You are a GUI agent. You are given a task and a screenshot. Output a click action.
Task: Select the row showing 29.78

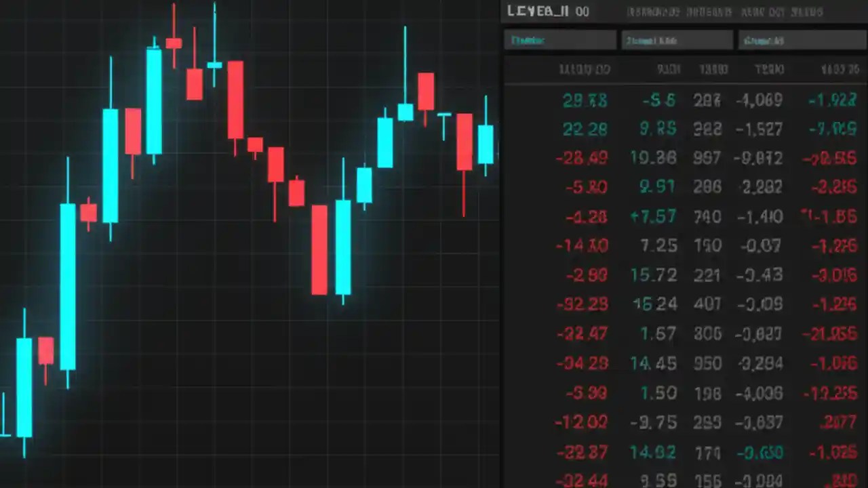(x=585, y=100)
